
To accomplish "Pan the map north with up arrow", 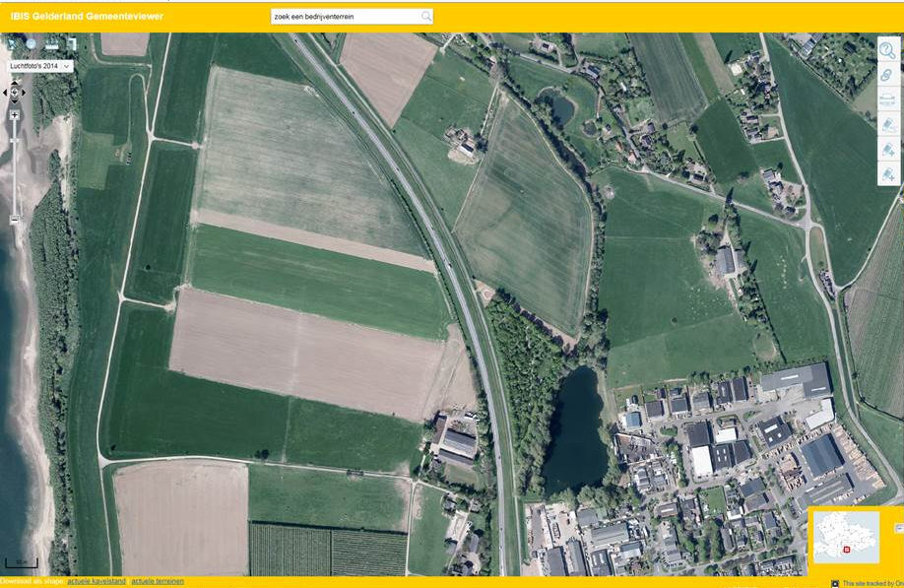I will 14,82.
